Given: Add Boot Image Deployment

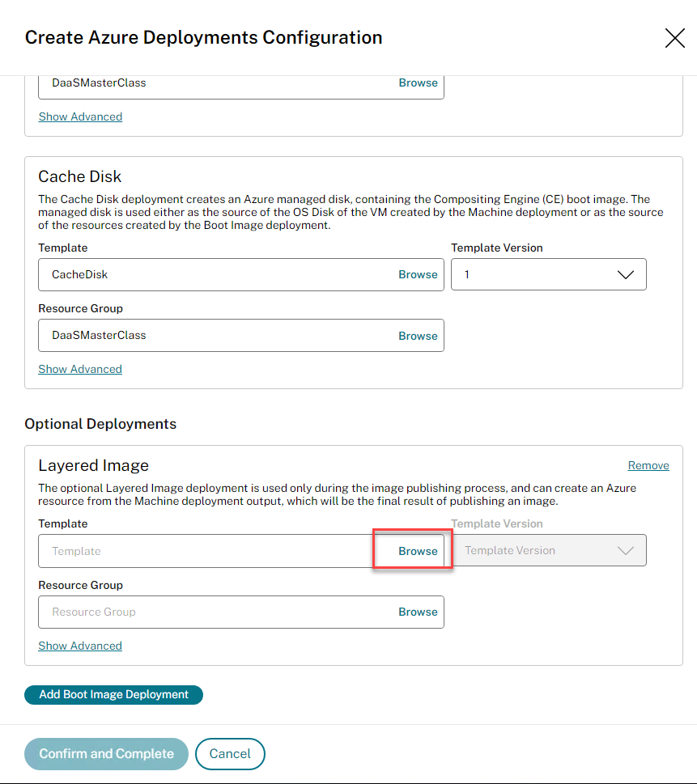Looking at the screenshot, I should pyautogui.click(x=113, y=695).
